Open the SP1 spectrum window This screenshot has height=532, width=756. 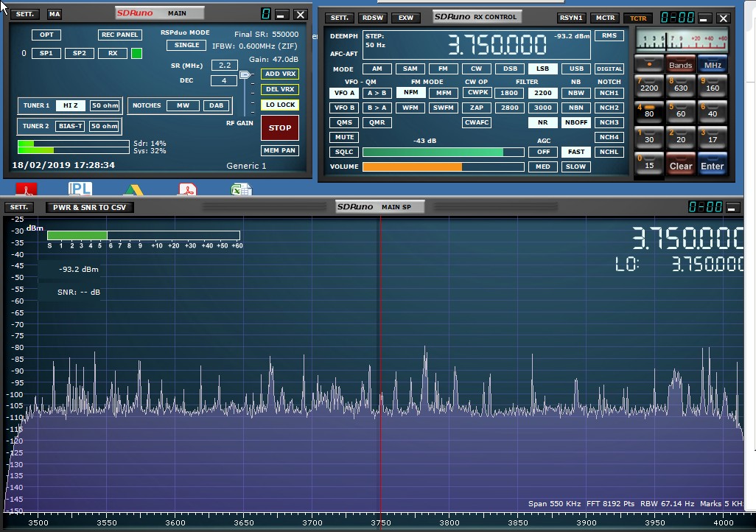coord(46,53)
